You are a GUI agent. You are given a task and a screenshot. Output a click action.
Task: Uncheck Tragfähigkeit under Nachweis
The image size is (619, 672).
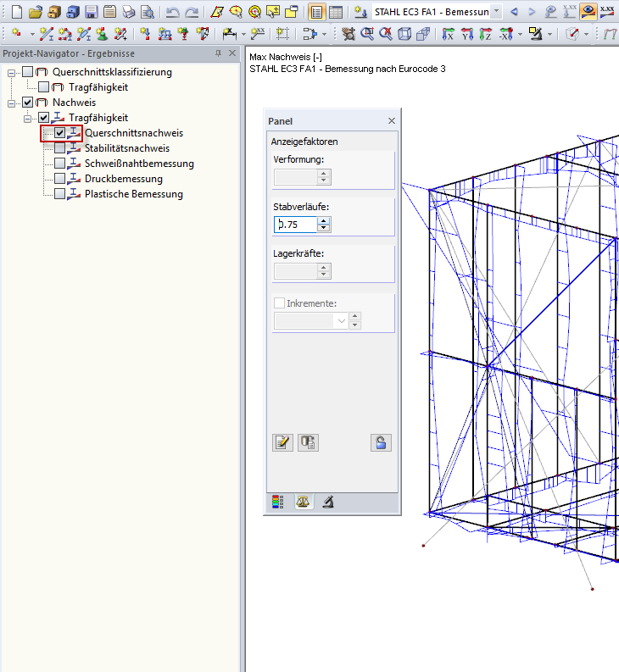point(43,118)
